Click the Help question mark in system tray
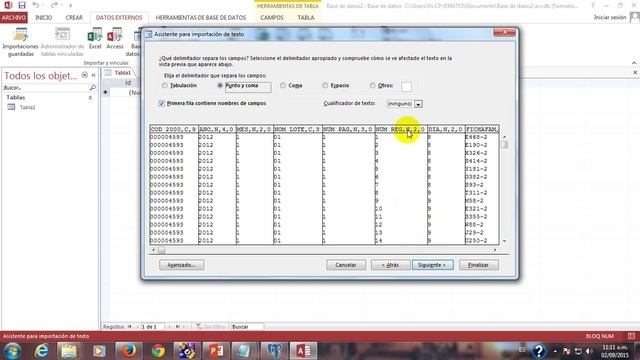 pos(539,351)
